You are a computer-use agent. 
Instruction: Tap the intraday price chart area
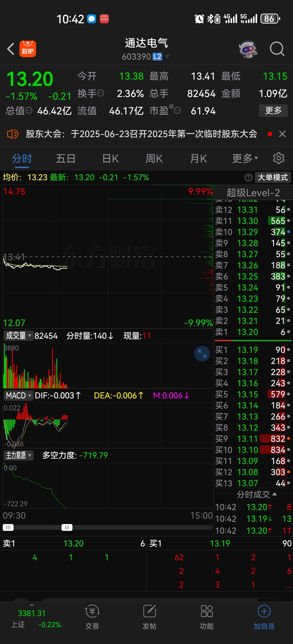coord(108,257)
